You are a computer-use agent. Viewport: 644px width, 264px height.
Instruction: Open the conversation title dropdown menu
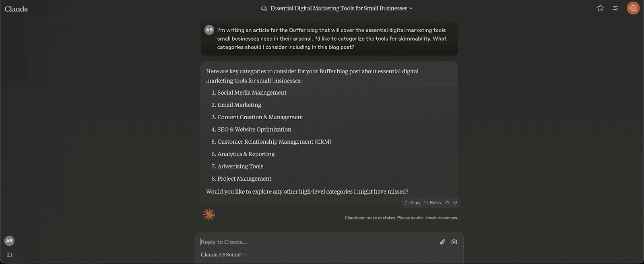pyautogui.click(x=336, y=8)
